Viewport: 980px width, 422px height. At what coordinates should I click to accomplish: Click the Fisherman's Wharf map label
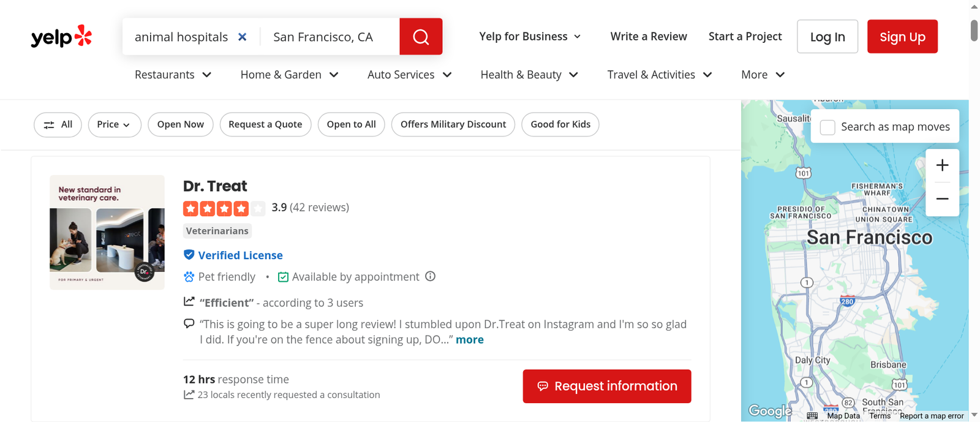[877, 189]
